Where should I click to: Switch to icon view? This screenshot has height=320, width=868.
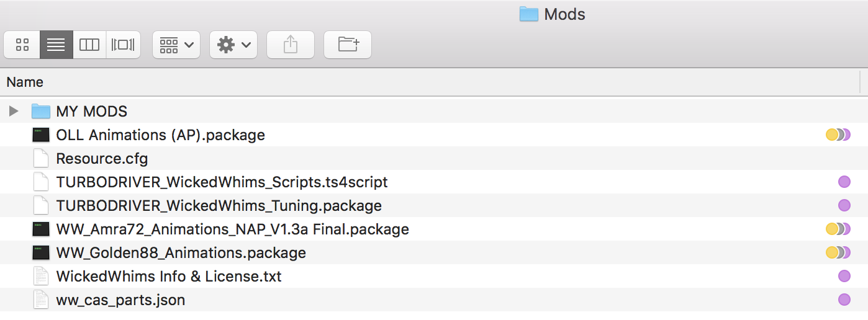coord(22,45)
